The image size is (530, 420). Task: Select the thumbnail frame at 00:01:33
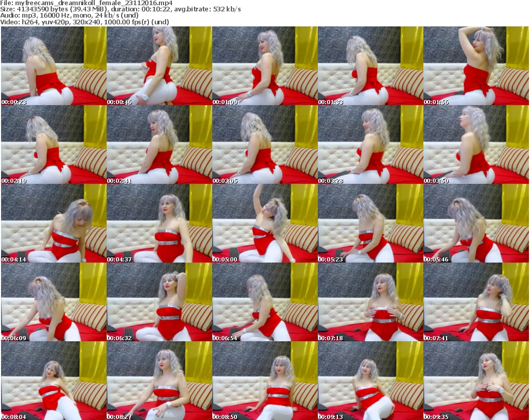click(371, 66)
